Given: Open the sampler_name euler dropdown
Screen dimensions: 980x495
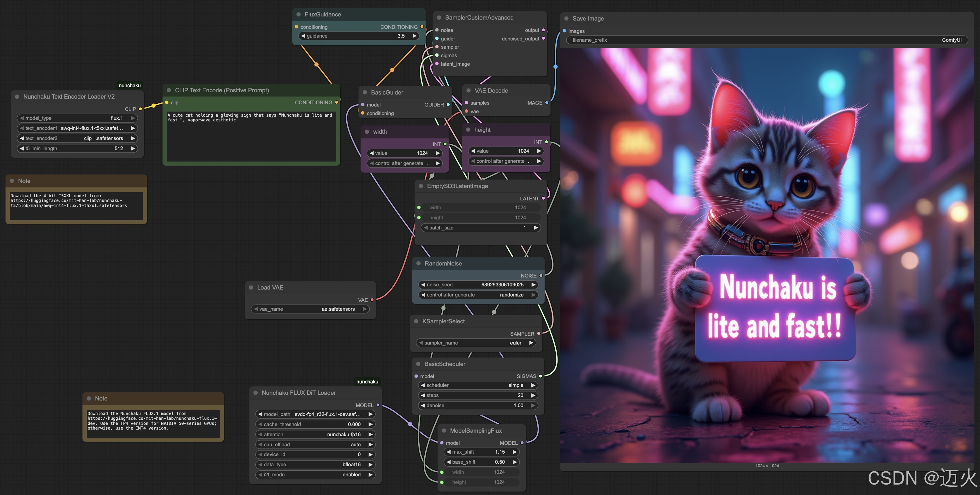Looking at the screenshot, I should coord(476,343).
